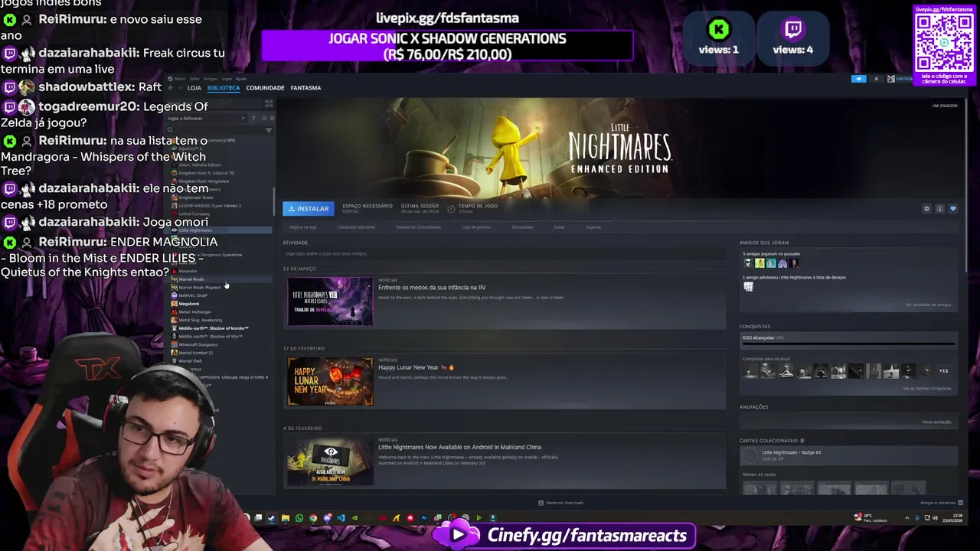Click the Steam notifications bell icon
Image resolution: width=980 pixels, height=551 pixels.
(x=876, y=79)
